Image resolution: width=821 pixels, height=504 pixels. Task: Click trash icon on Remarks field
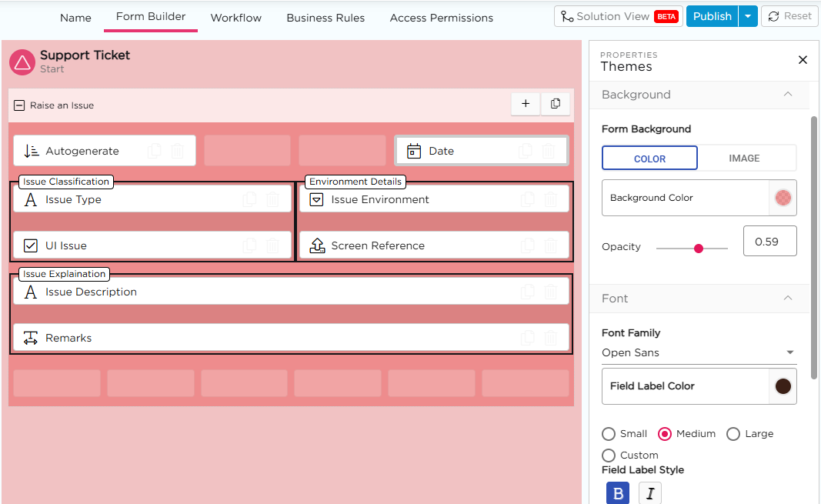(551, 338)
